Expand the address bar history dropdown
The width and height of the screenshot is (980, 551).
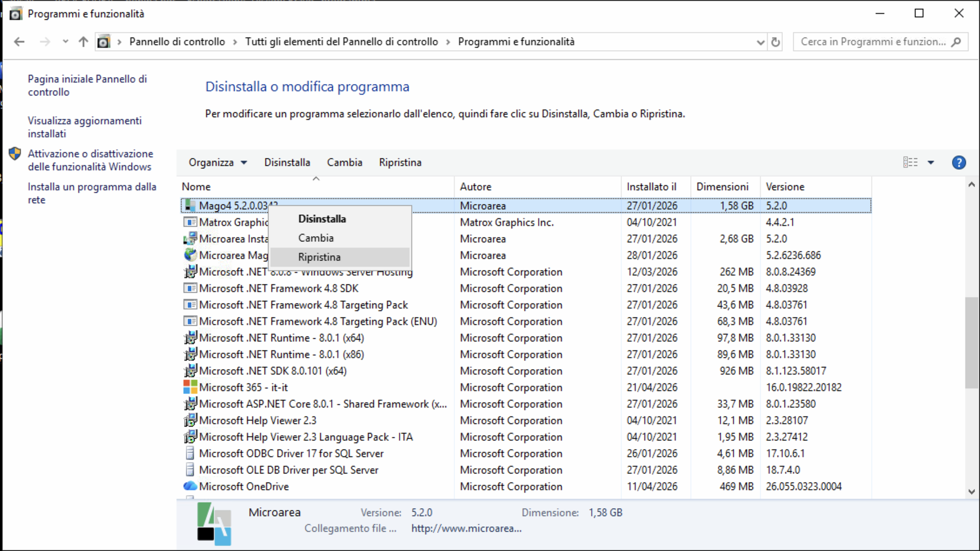760,42
